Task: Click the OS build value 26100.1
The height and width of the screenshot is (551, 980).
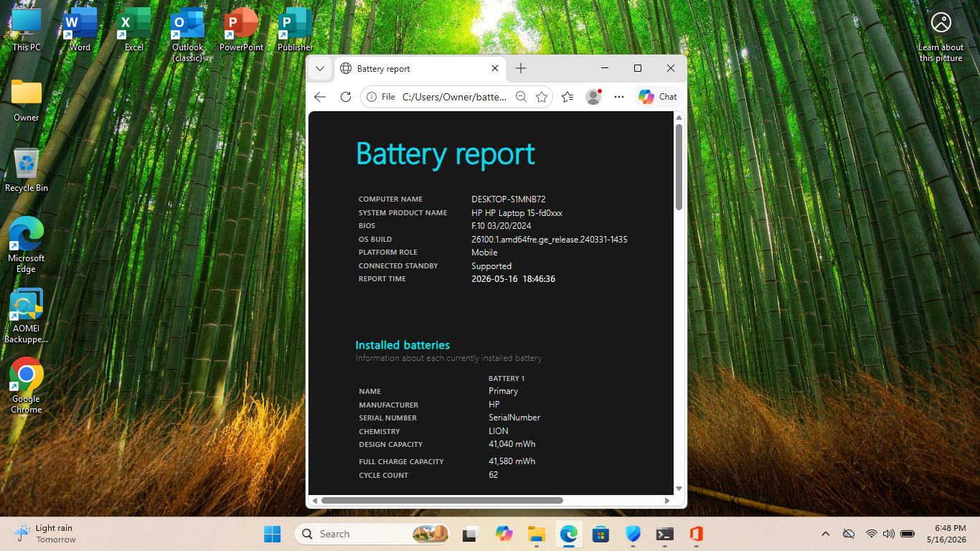Action: click(550, 240)
